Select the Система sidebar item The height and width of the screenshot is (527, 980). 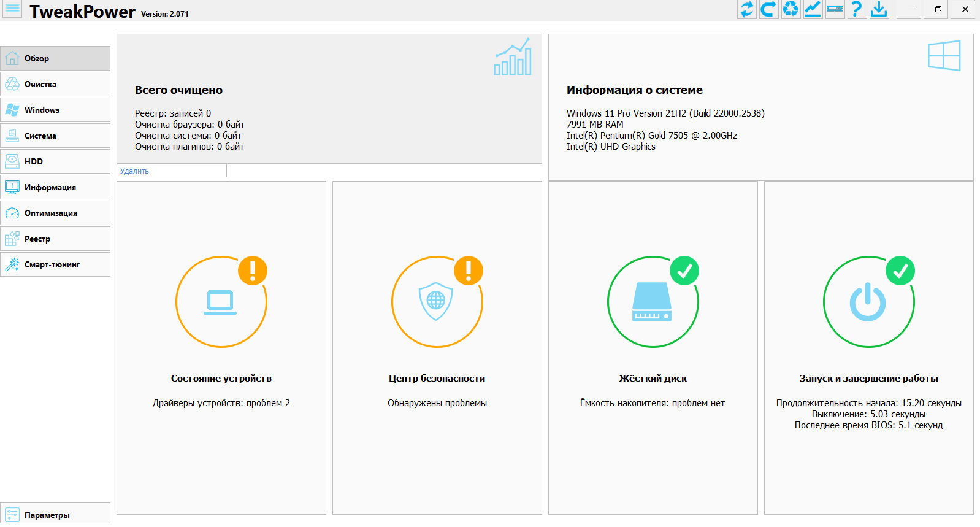pyautogui.click(x=55, y=136)
